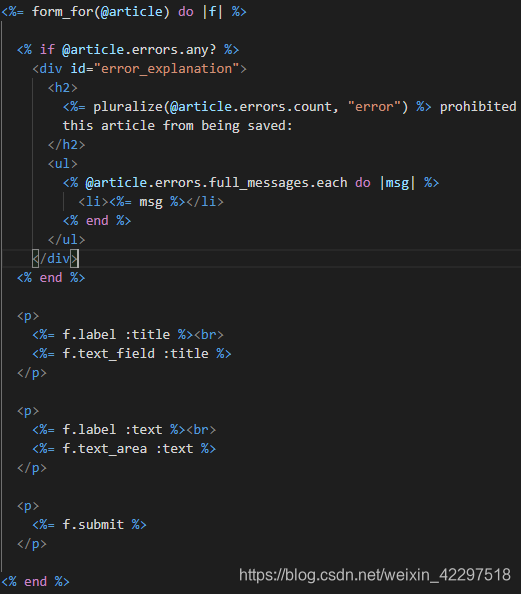Click the opening <h2> tag
This screenshot has height=594, width=521.
click(63, 88)
